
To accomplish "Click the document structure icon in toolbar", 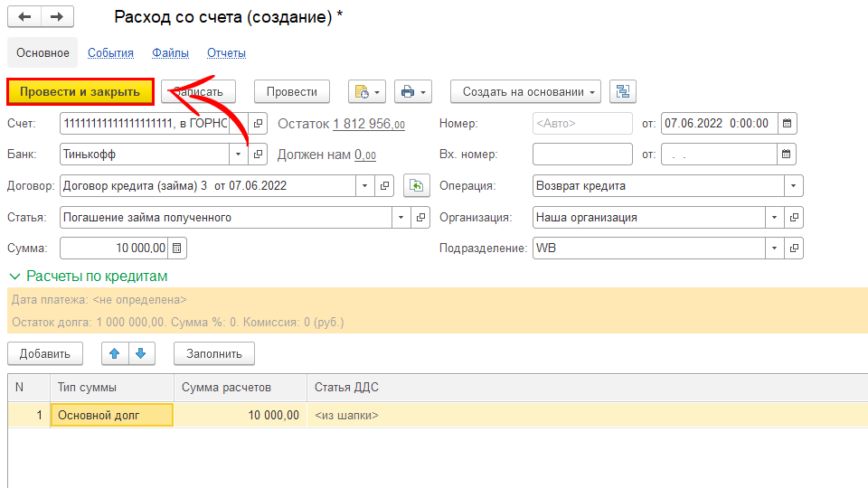I will (623, 91).
